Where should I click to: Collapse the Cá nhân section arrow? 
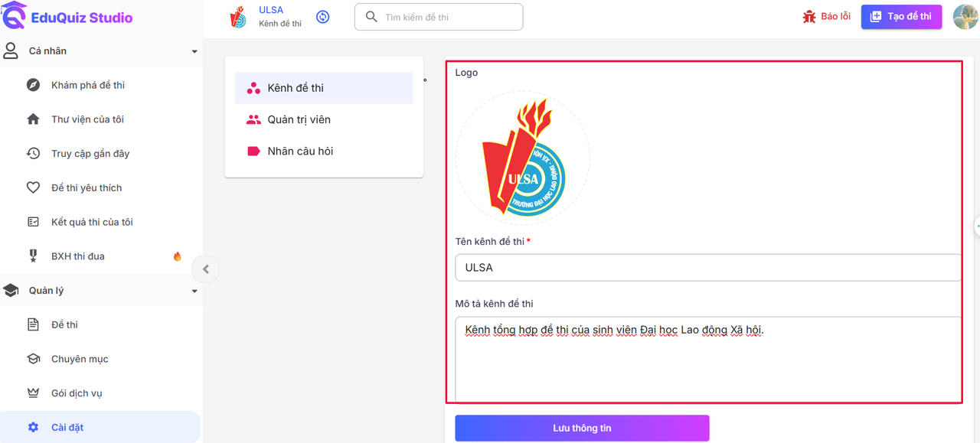click(194, 51)
